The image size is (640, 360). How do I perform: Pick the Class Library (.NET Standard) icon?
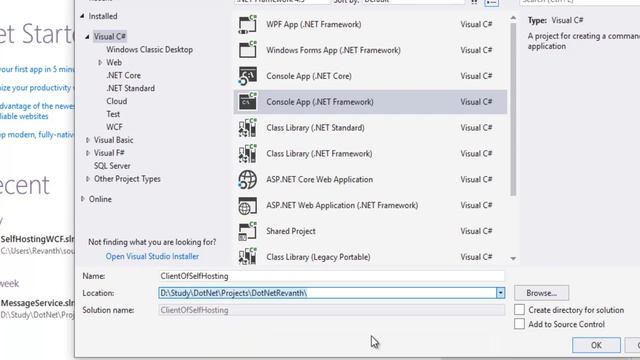coord(247,128)
